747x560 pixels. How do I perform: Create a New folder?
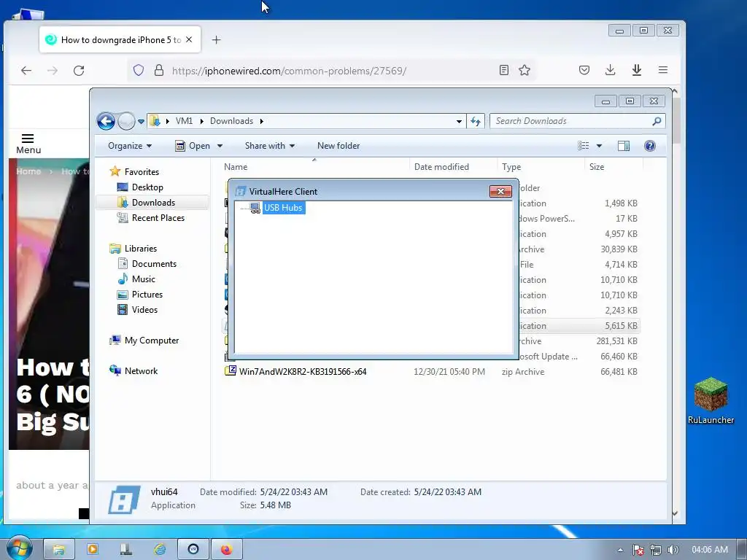pyautogui.click(x=338, y=146)
